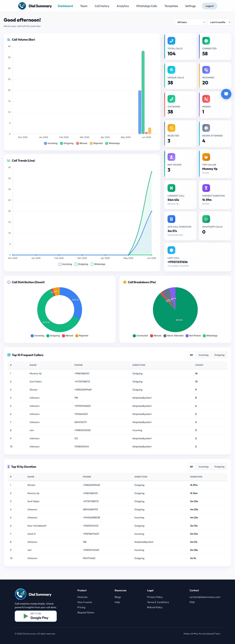Screen dimensions: 235x644
Task: Click the Dial Summary logo in header
Action: [35, 6]
